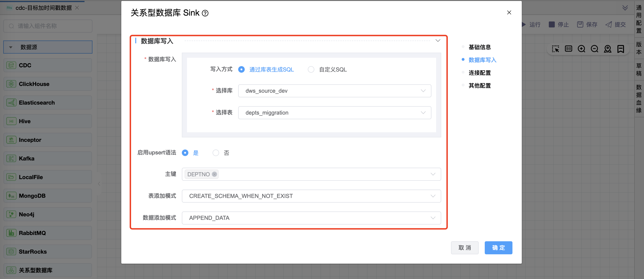Click the 取消 cancel button
Viewport: 644px width, 279px height.
(464, 248)
